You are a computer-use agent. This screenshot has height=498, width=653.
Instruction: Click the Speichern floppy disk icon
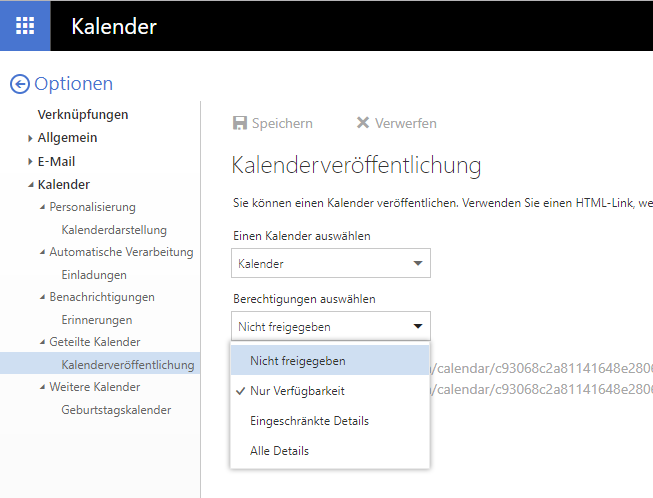(x=240, y=123)
